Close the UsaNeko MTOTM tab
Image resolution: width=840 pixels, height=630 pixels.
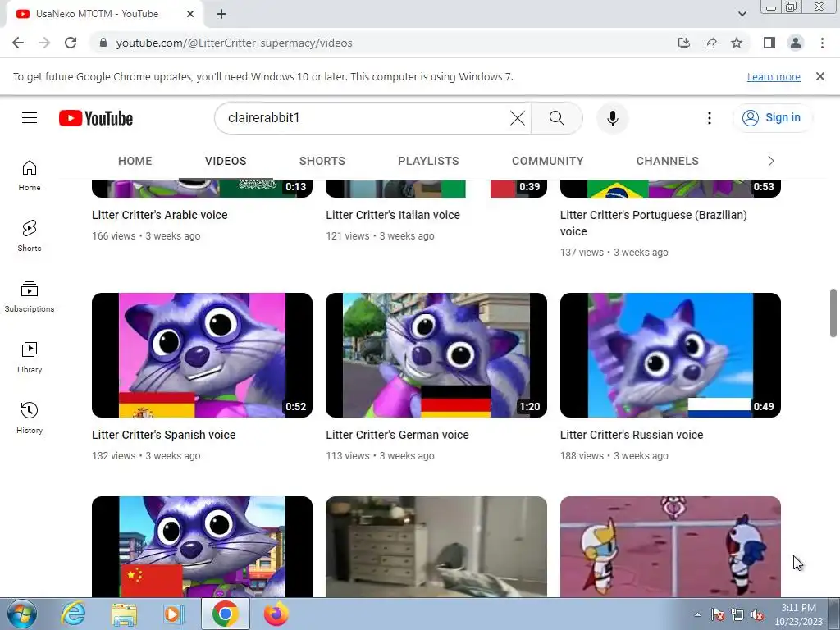click(x=190, y=15)
